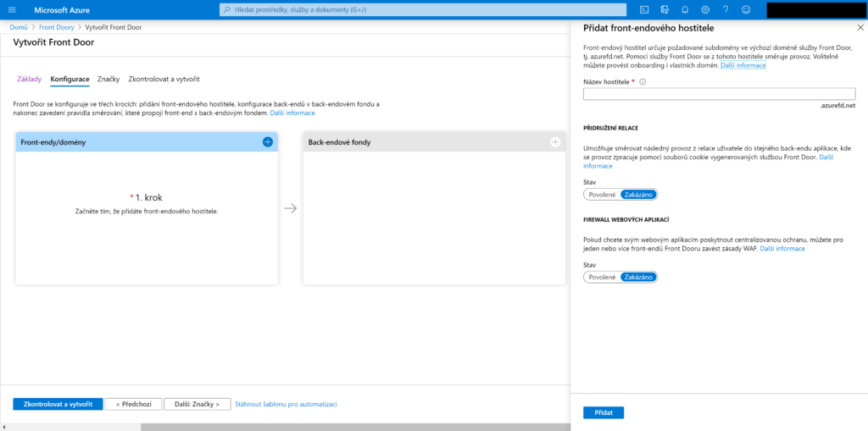The image size is (868, 431).
Task: Enable web application firewall with Povolené
Action: 602,277
